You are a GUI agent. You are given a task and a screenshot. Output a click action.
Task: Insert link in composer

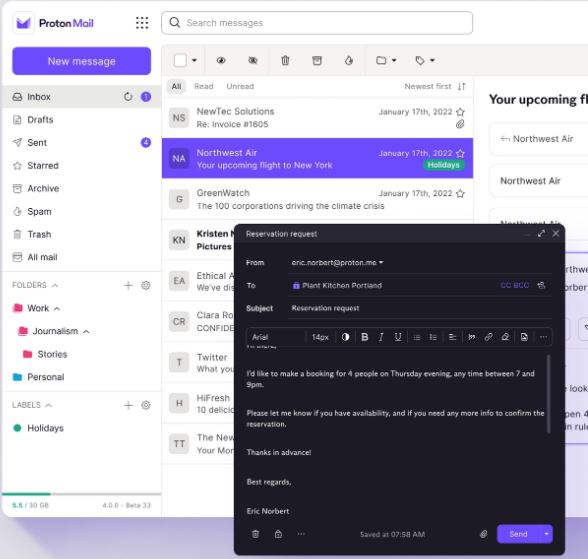(488, 337)
